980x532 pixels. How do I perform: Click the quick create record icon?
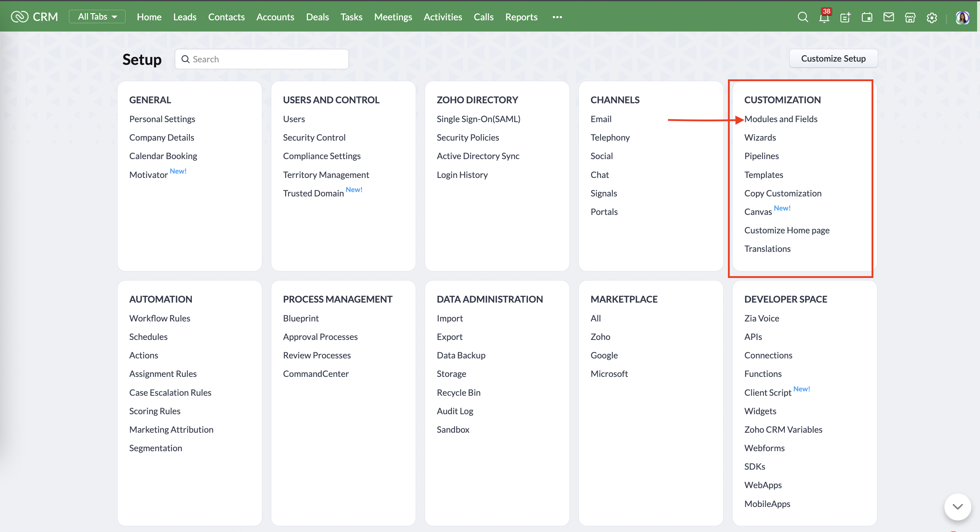[845, 17]
